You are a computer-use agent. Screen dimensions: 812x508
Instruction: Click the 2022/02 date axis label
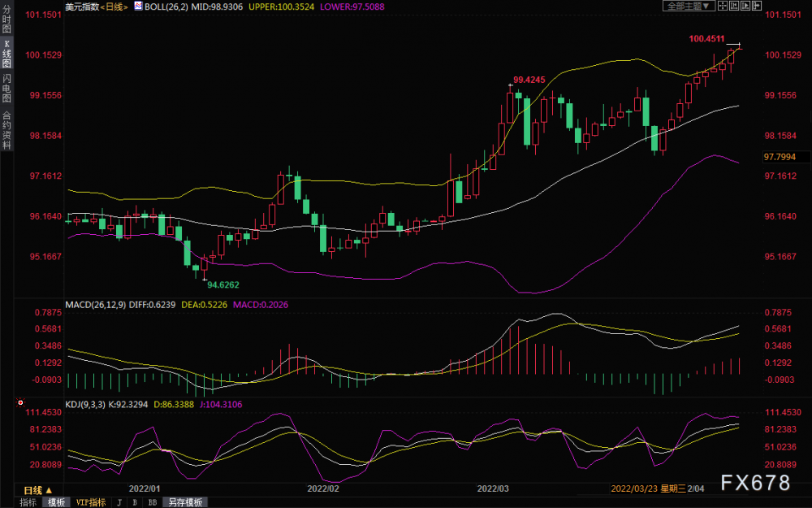pos(323,488)
